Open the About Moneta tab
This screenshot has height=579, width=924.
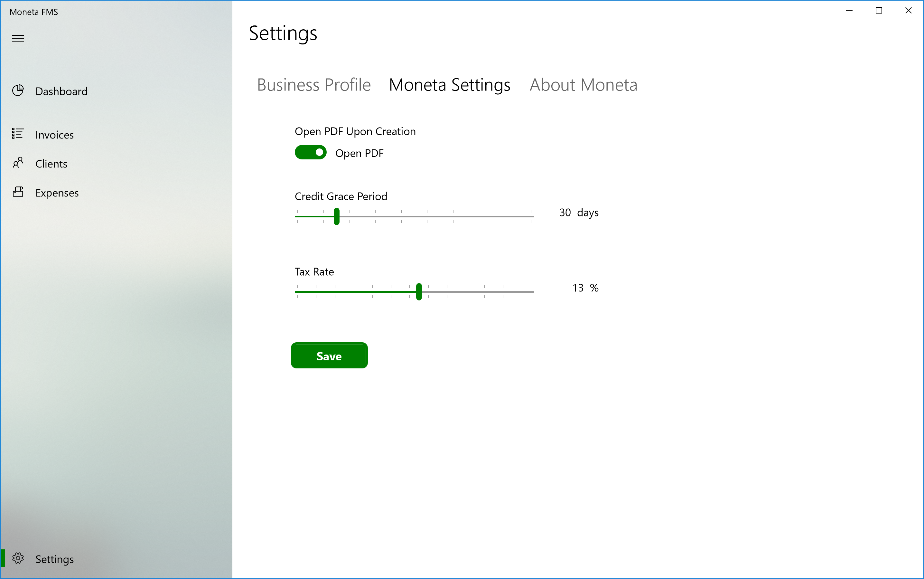[x=583, y=85]
